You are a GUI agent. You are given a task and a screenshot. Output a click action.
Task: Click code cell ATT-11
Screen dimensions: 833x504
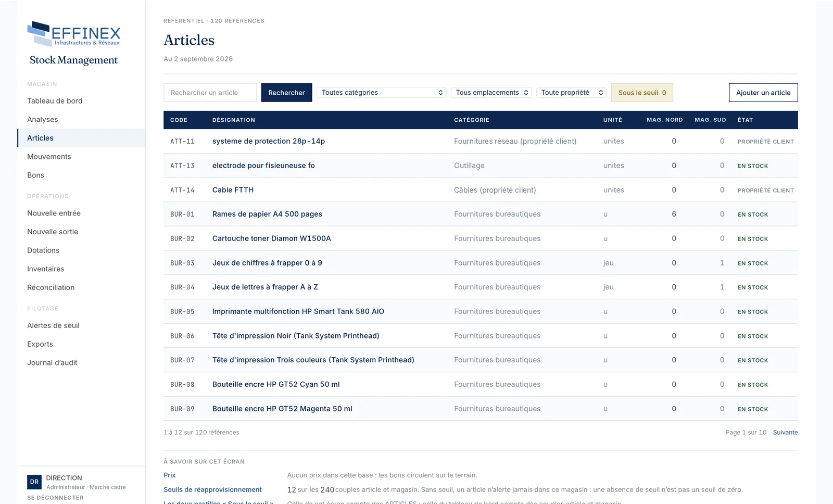(182, 142)
